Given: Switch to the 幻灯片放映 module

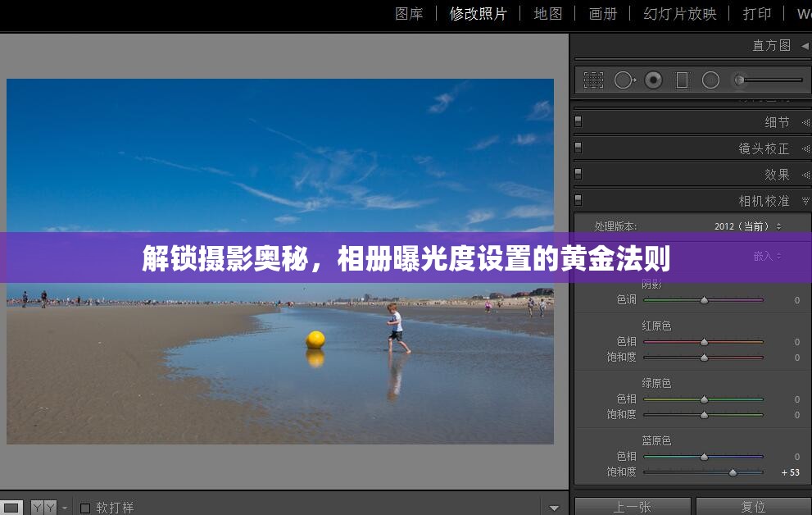Looking at the screenshot, I should pyautogui.click(x=679, y=13).
